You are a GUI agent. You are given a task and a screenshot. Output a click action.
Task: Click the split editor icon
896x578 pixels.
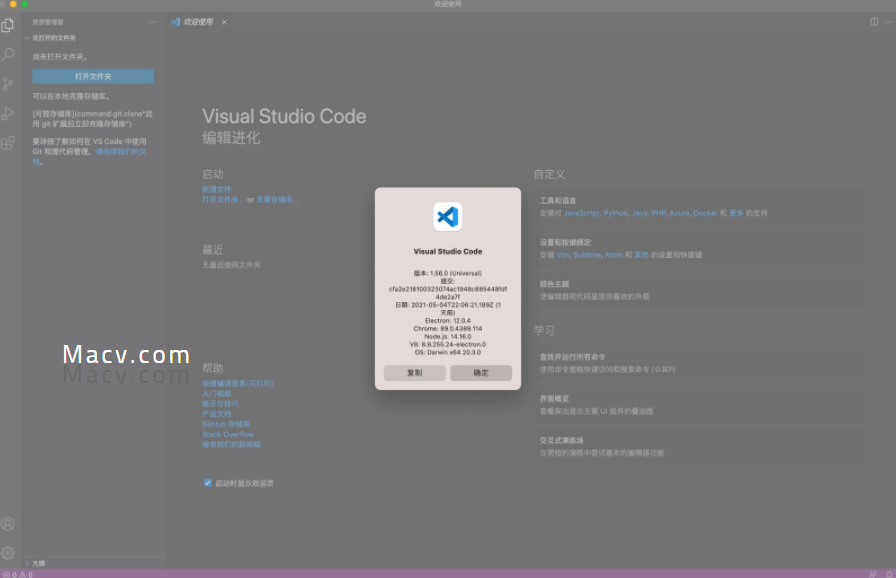pos(874,22)
